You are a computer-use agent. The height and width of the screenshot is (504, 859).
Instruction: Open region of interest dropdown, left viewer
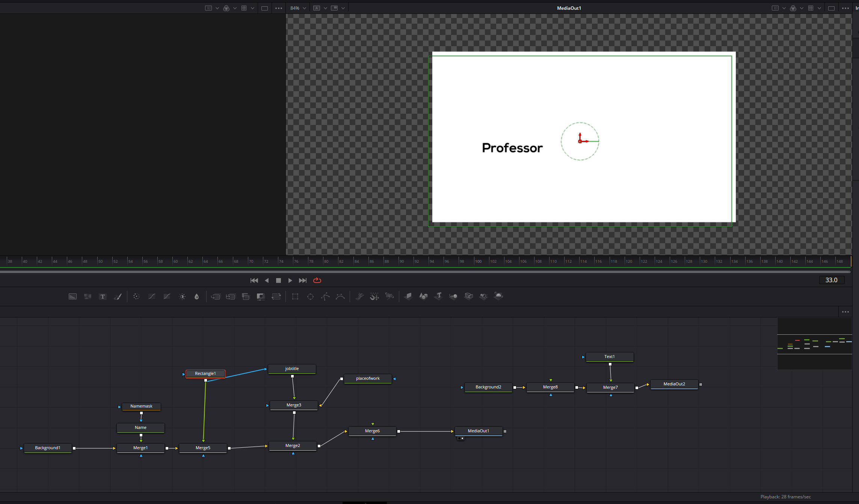[217, 8]
